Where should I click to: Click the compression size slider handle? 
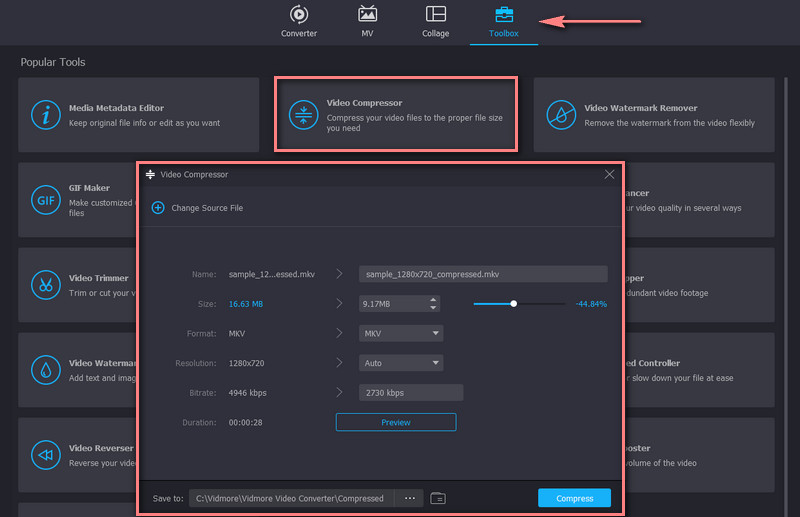click(513, 303)
